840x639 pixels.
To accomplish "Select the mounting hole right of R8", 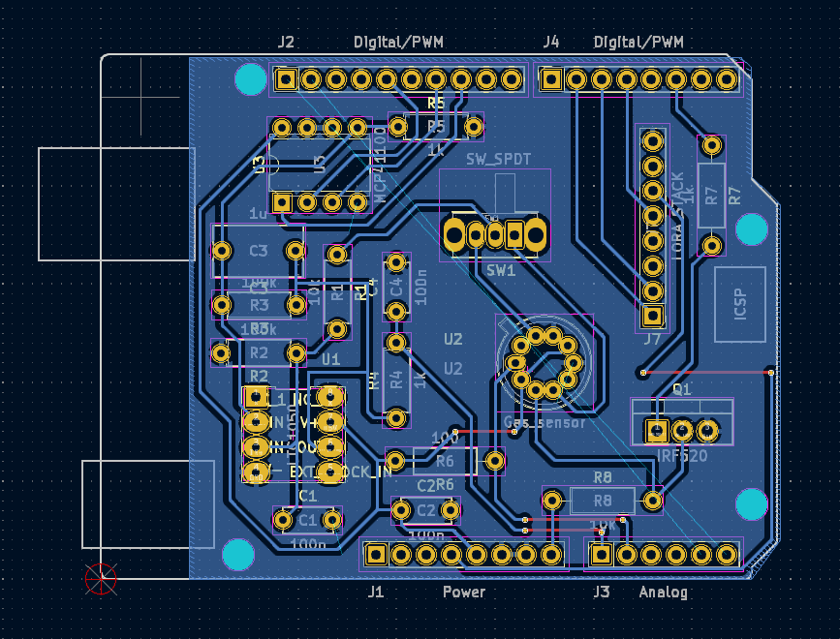I will pos(752,504).
